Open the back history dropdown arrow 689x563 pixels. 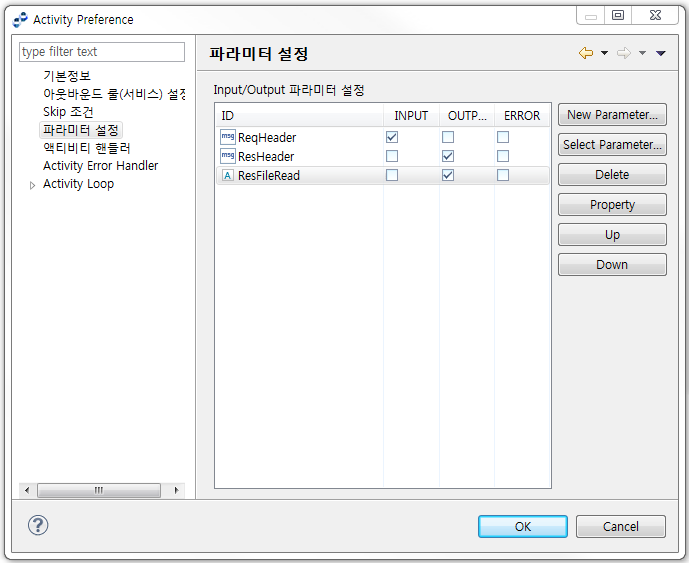tap(604, 54)
